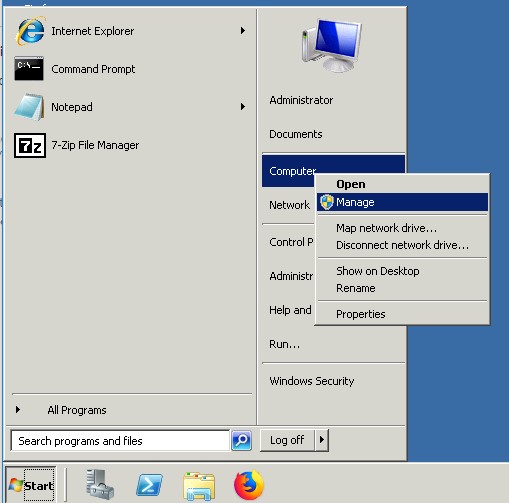Launch Firefox from the taskbar
509x503 pixels.
[x=249, y=485]
